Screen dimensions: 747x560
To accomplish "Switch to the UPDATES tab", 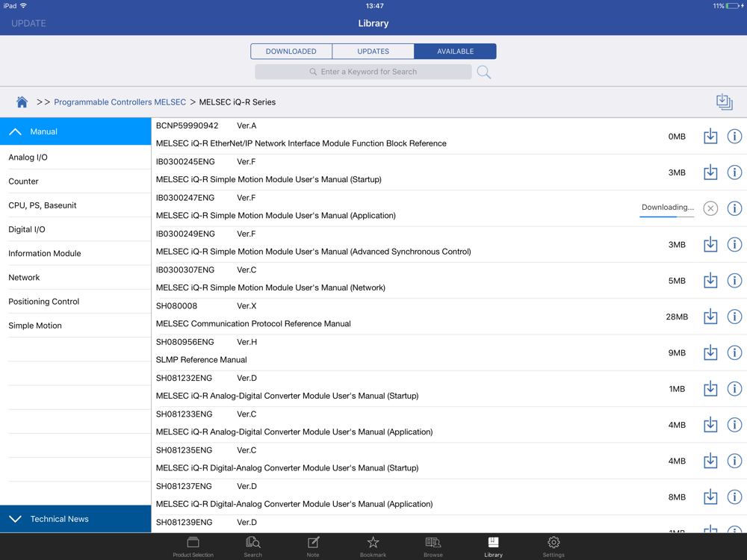I will click(x=373, y=52).
